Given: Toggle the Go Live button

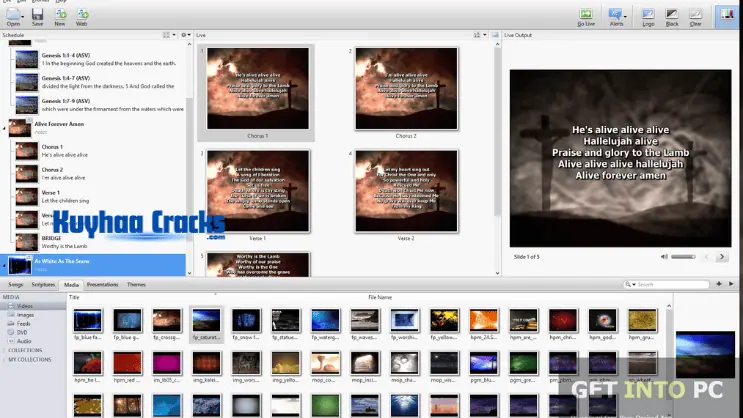Looking at the screenshot, I should coord(586,16).
